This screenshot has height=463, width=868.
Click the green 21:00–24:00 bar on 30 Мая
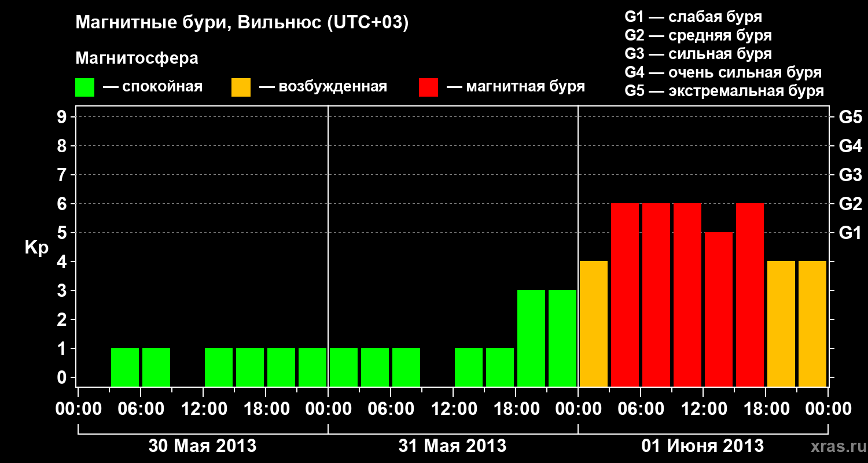coord(312,368)
